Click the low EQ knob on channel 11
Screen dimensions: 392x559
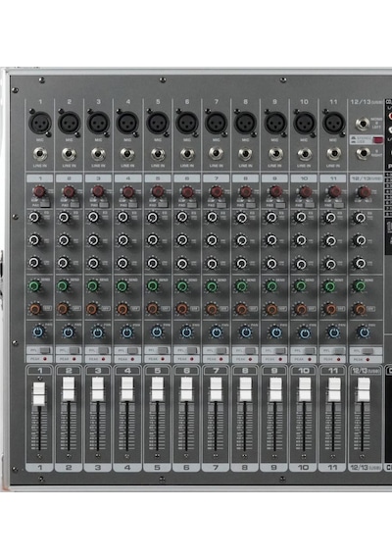[330, 263]
